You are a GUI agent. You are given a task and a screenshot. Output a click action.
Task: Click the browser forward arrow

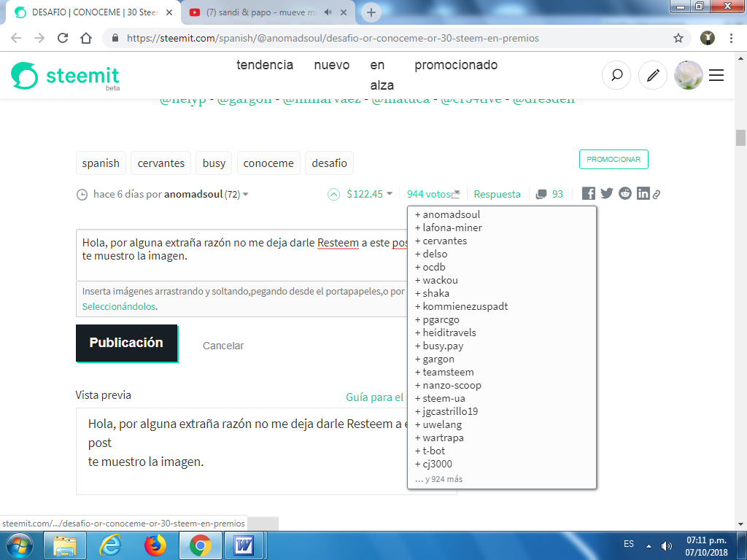[39, 38]
